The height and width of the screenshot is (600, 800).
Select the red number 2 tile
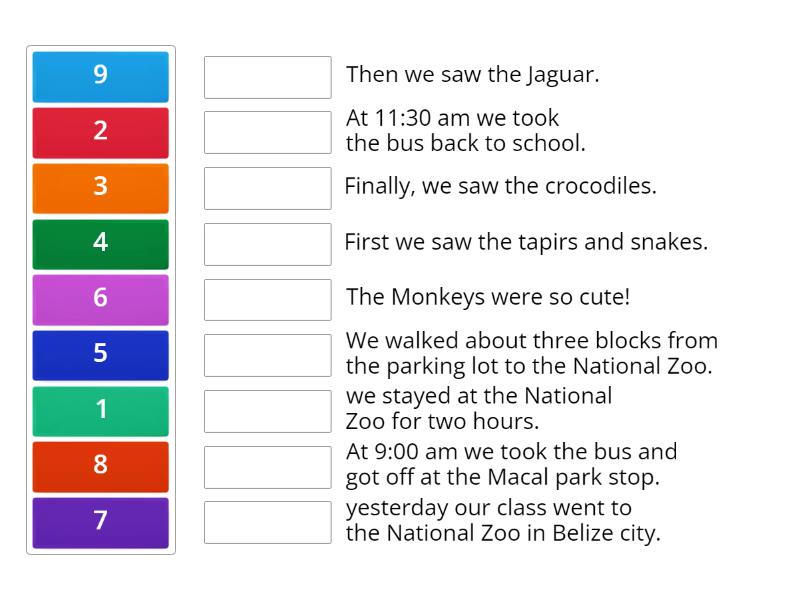pos(100,132)
